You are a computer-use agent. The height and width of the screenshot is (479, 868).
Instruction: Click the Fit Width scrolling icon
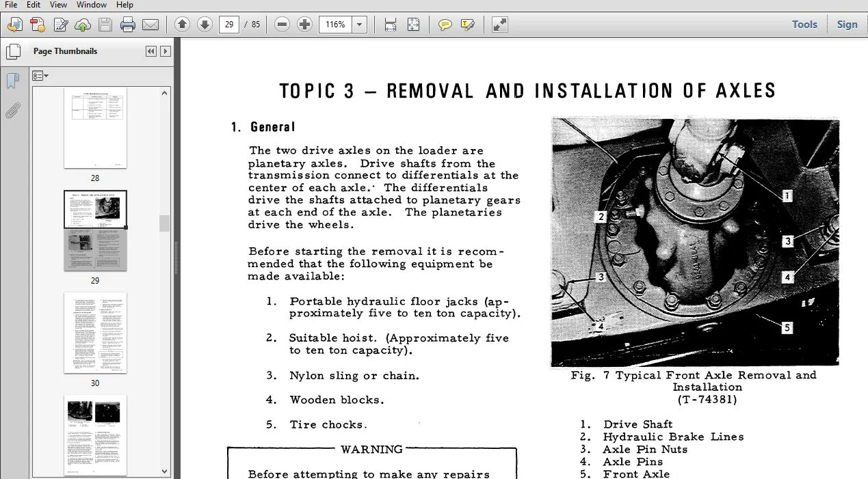391,25
